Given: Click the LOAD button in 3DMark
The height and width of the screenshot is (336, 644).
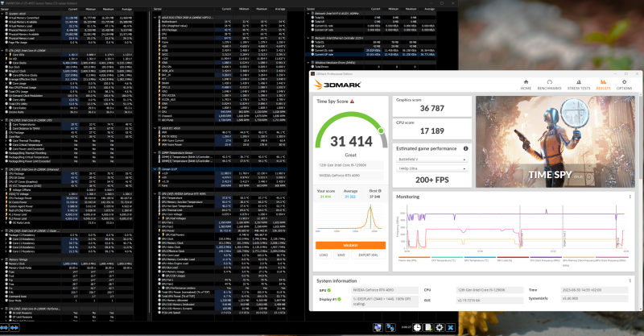Looking at the screenshot, I should 324,255.
